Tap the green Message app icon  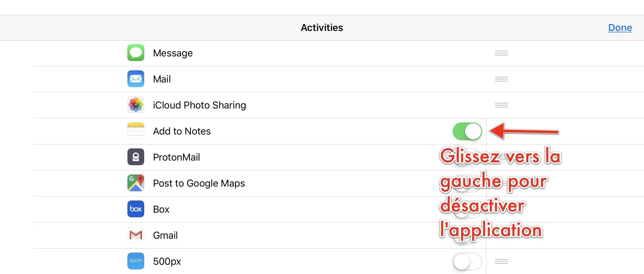136,53
